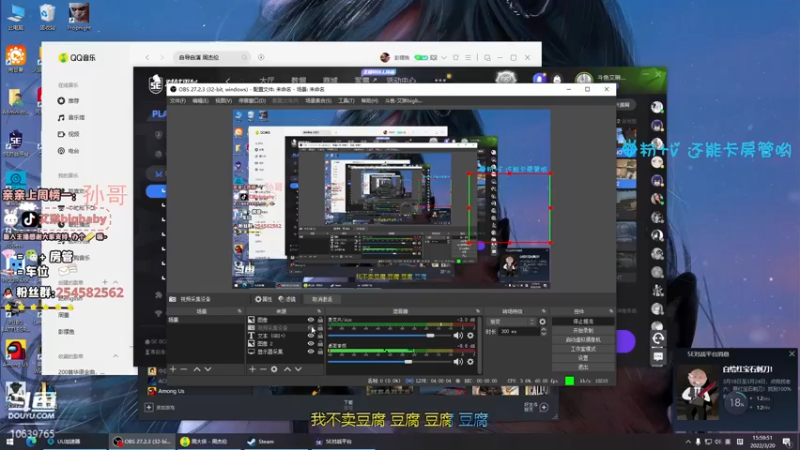Remove the scene with the scenes minus button

tap(184, 369)
